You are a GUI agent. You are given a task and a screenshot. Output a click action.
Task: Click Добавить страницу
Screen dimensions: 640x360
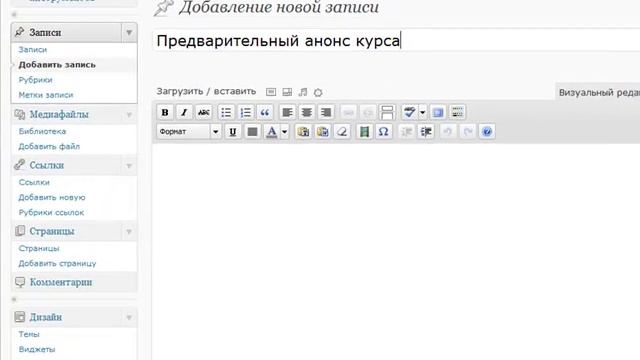click(x=57, y=264)
